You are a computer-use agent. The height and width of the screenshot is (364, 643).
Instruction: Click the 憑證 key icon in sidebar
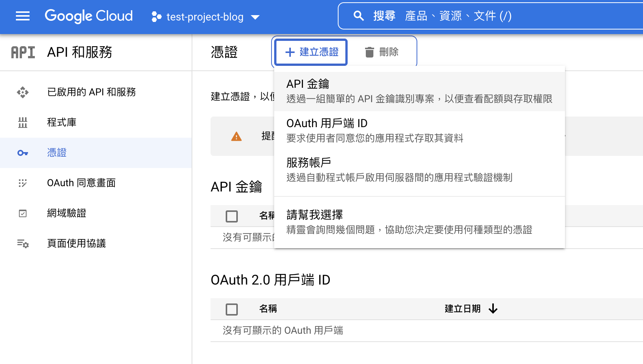point(23,153)
